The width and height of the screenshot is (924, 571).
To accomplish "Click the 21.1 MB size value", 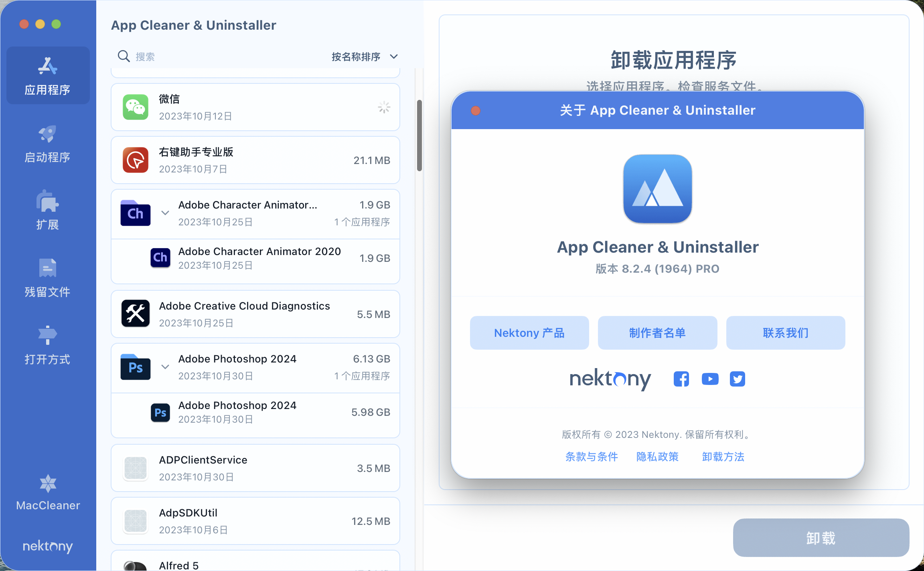I will coord(372,160).
